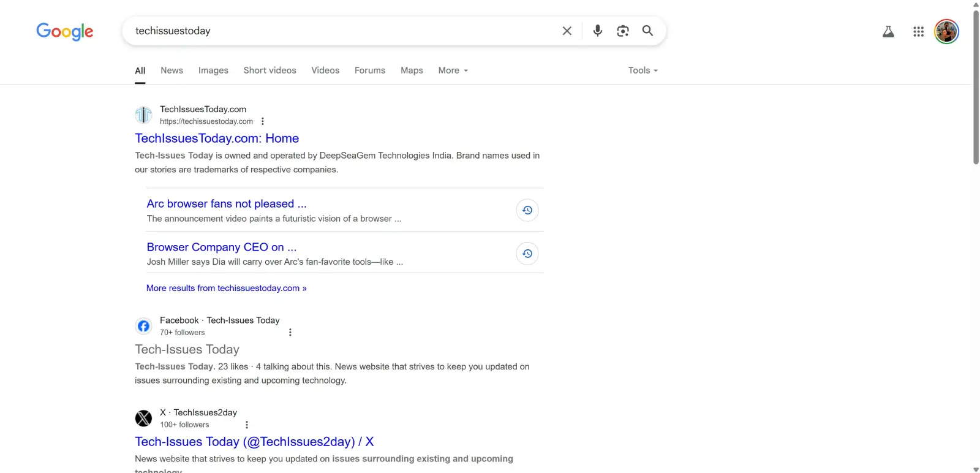Image resolution: width=980 pixels, height=473 pixels.
Task: Focus the search field containing techissuestoday
Action: (343, 31)
